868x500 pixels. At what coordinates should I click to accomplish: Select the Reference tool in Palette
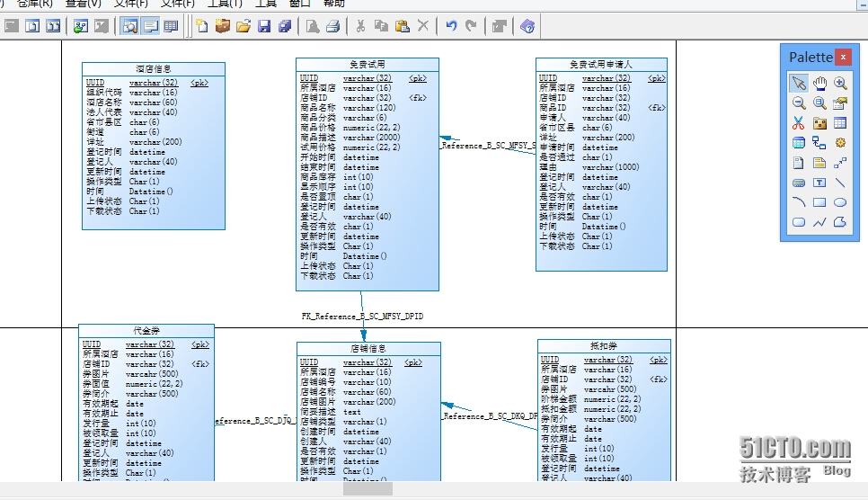point(819,143)
